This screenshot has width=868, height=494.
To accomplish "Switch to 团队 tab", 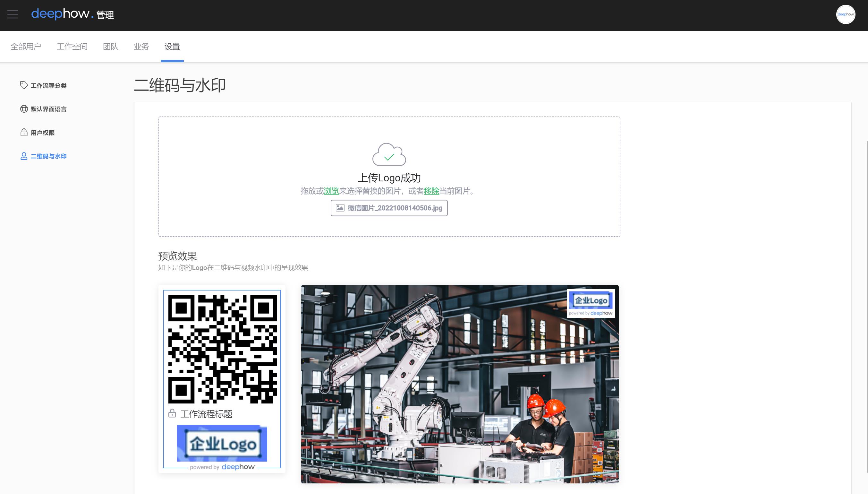I will tap(111, 47).
